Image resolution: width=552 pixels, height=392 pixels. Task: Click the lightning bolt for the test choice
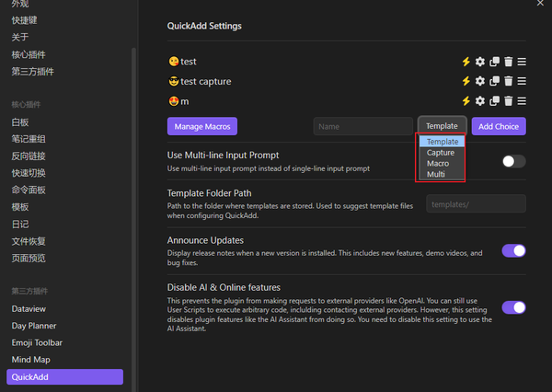point(466,62)
